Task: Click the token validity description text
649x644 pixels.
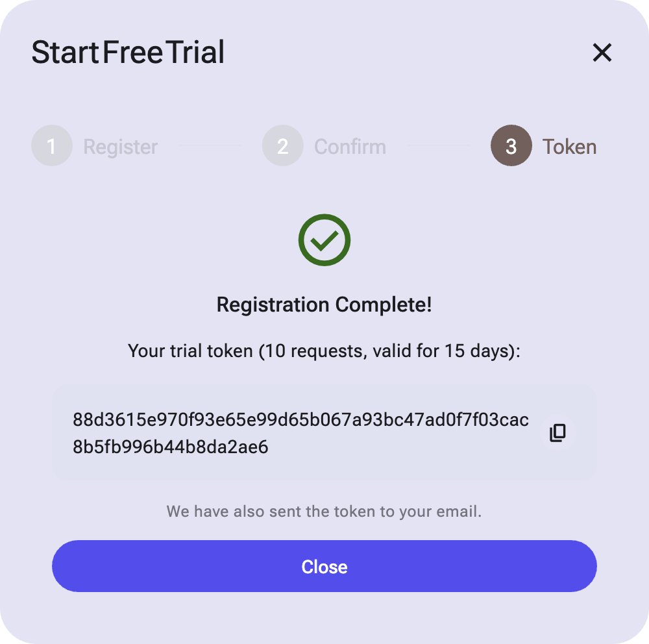Action: click(x=324, y=351)
